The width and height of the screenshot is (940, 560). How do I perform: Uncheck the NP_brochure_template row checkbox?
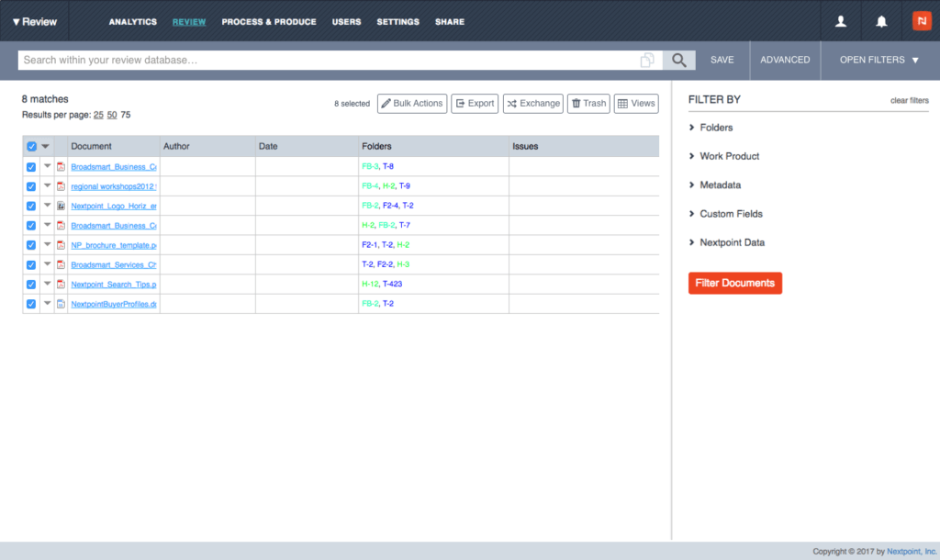(31, 245)
